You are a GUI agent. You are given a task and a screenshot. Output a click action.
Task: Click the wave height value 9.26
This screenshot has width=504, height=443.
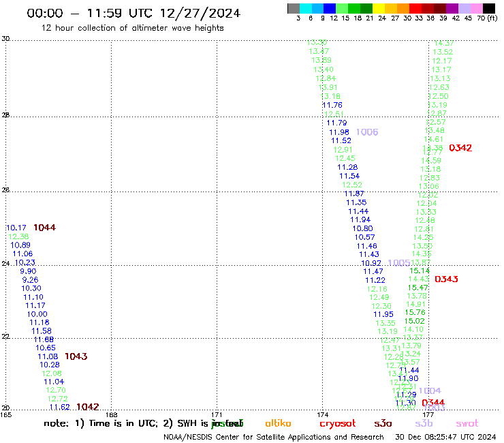30,280
